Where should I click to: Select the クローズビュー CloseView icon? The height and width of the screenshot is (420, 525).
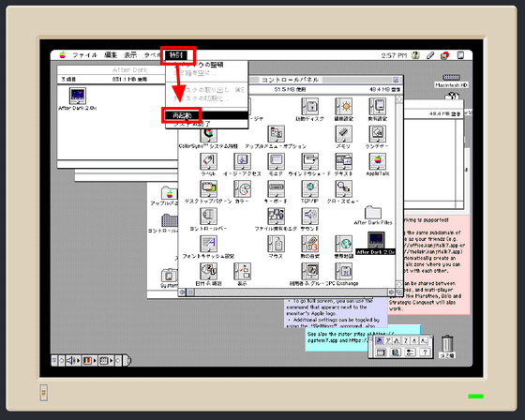tap(343, 188)
